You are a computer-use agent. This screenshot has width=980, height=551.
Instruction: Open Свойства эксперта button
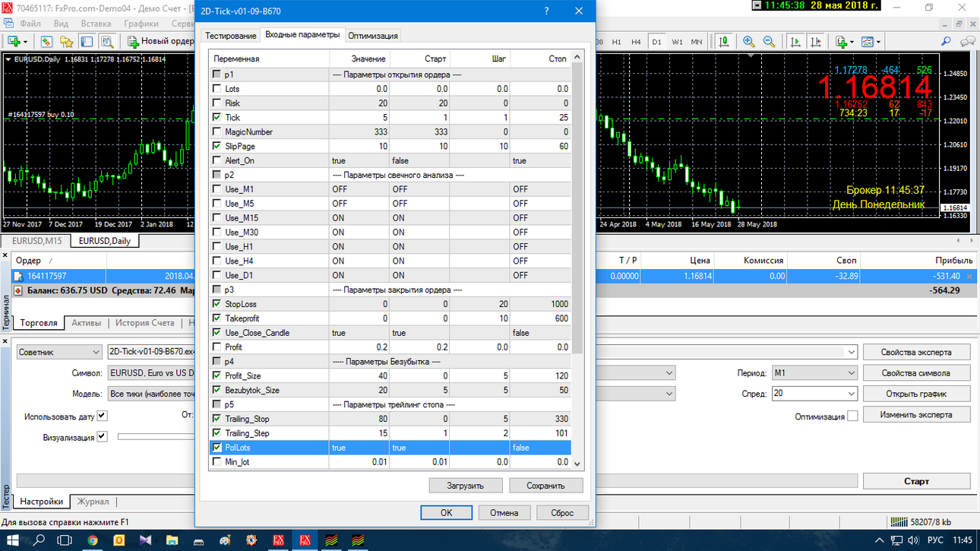tap(916, 352)
